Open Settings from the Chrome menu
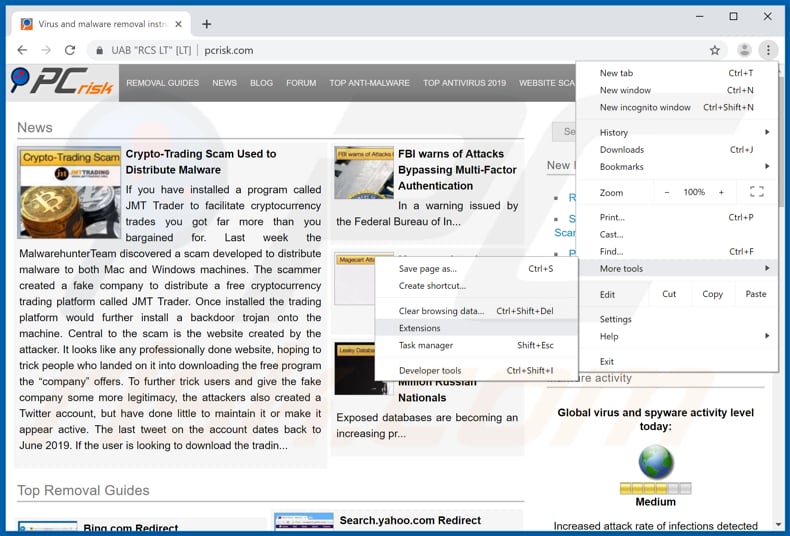Screen dimensions: 790x536 [677, 319]
